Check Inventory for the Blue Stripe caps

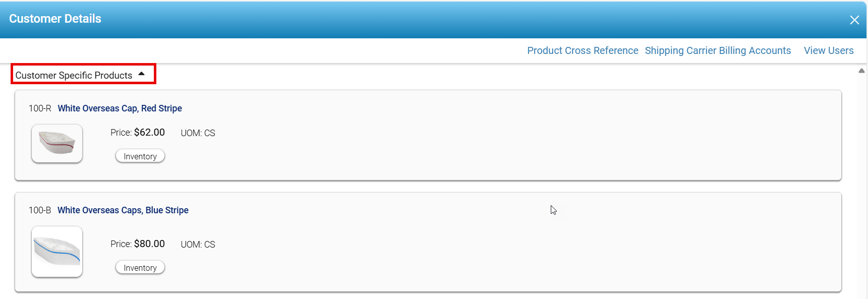coord(140,268)
